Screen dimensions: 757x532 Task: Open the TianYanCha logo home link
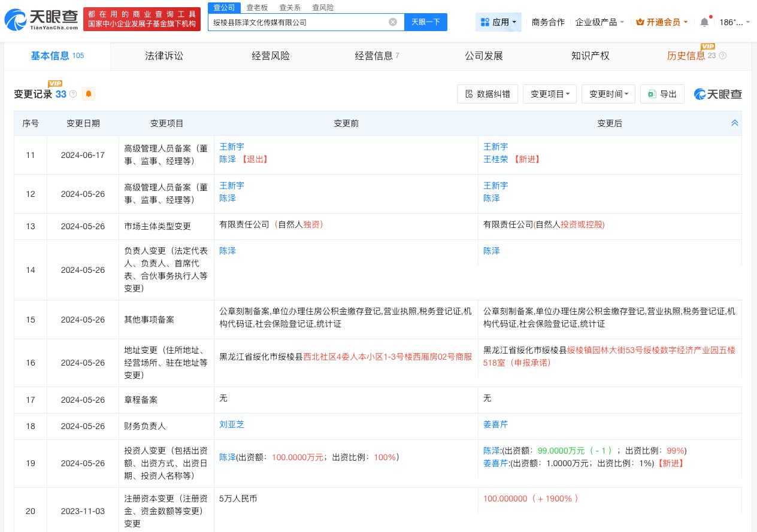pos(41,20)
